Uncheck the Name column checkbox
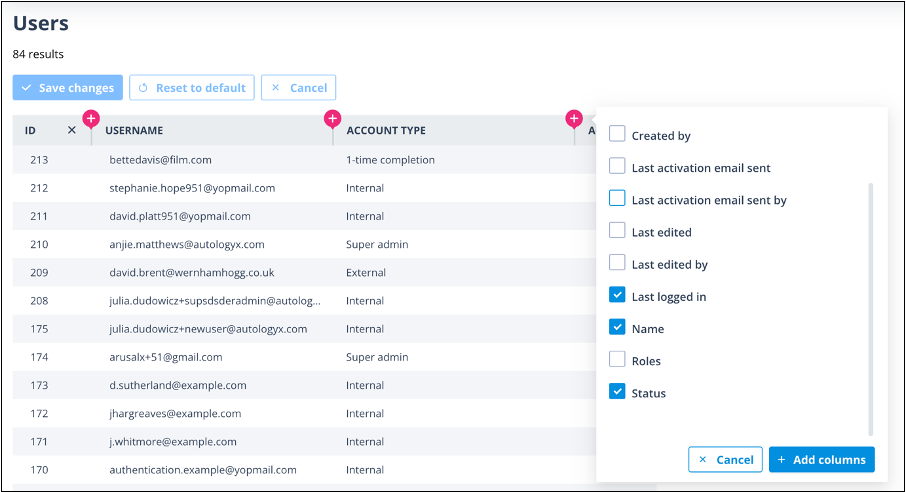Screen dimensions: 906x492 point(617,327)
